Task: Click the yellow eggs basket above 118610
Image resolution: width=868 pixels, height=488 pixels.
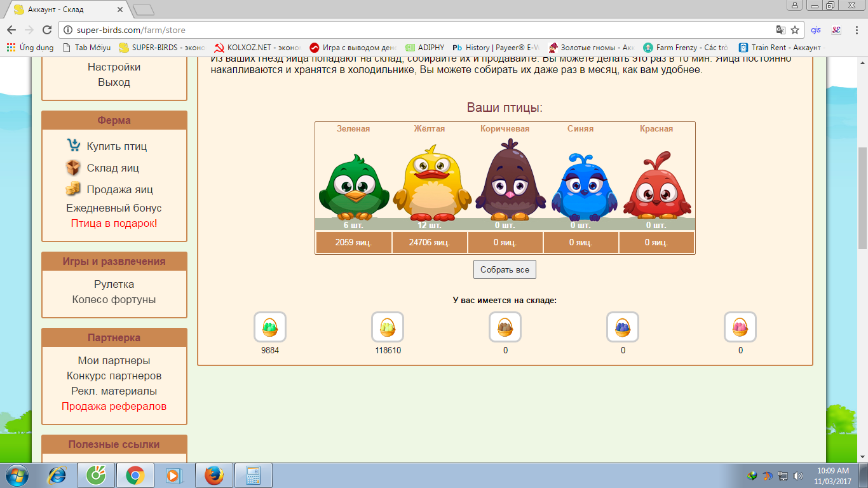Action: (388, 327)
